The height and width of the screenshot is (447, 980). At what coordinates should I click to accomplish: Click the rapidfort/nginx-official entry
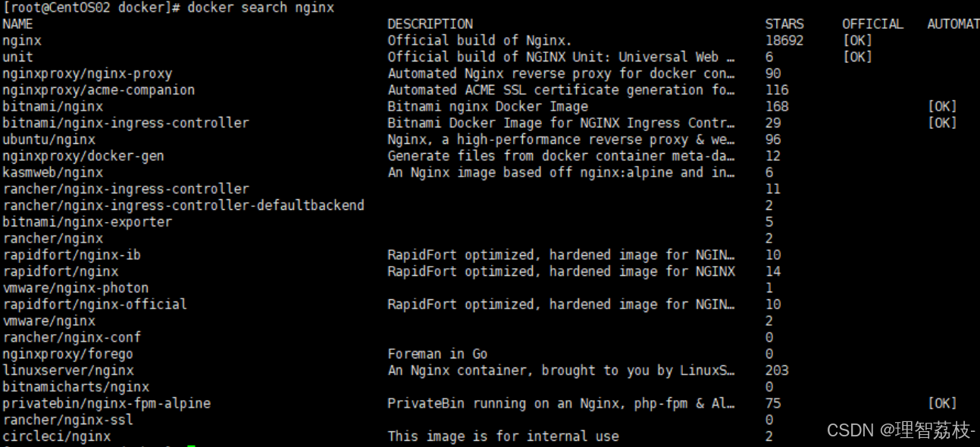95,305
